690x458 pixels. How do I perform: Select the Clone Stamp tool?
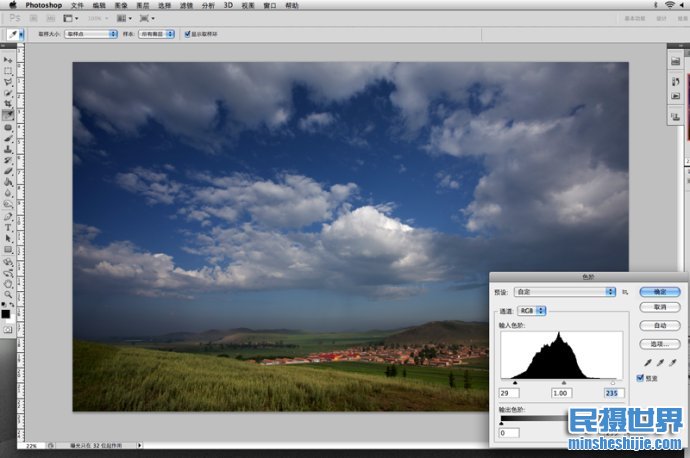pyautogui.click(x=8, y=150)
